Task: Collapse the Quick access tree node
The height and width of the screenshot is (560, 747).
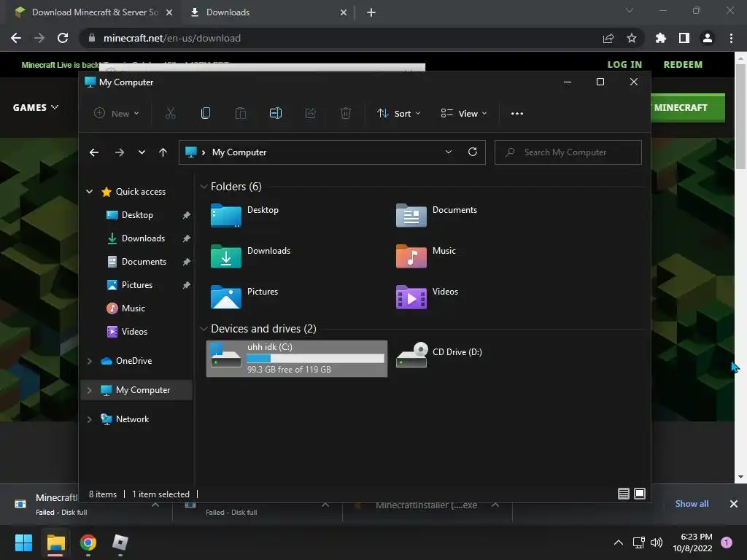Action: pyautogui.click(x=89, y=192)
